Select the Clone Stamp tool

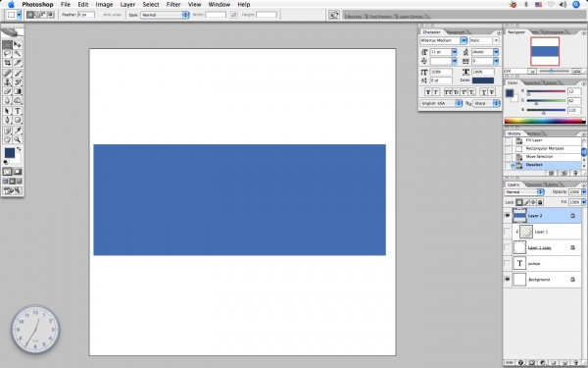tap(7, 82)
